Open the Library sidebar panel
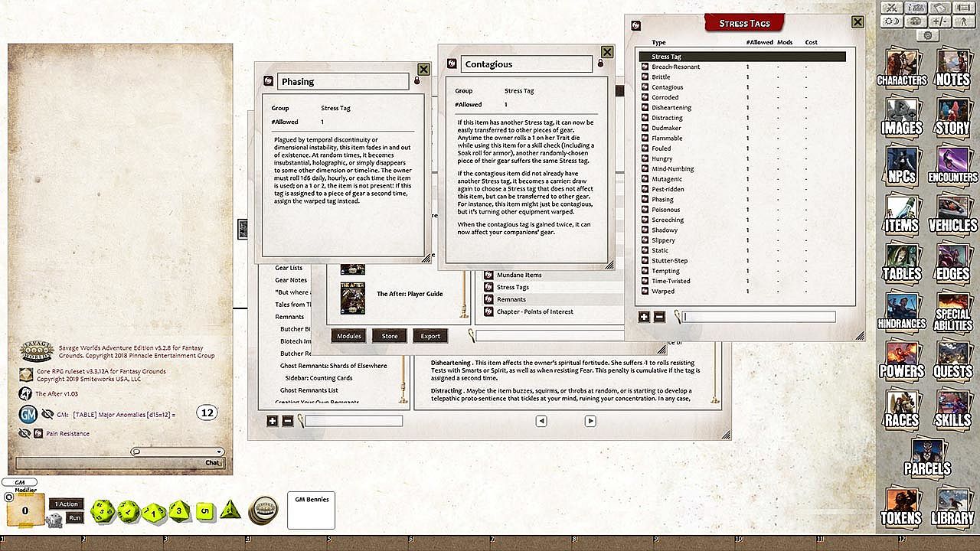 952,505
